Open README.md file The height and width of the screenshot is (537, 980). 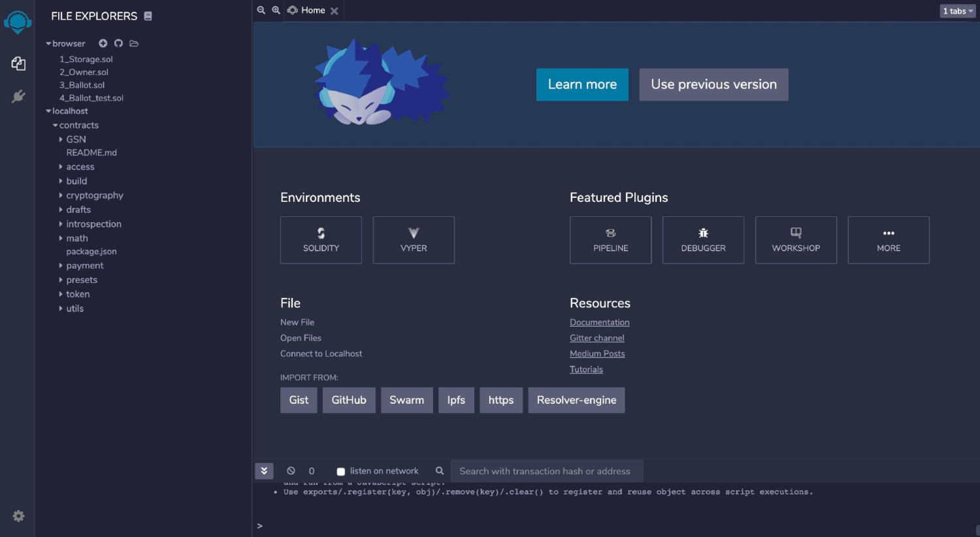(x=91, y=152)
